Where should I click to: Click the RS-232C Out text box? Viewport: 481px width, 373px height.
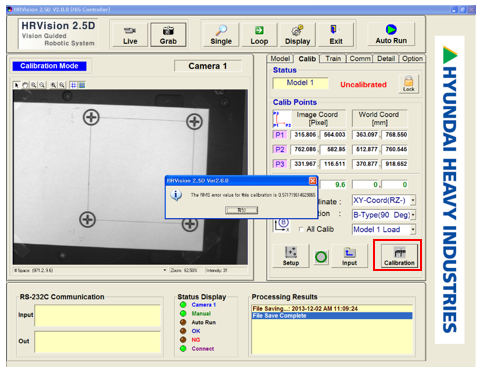98,342
